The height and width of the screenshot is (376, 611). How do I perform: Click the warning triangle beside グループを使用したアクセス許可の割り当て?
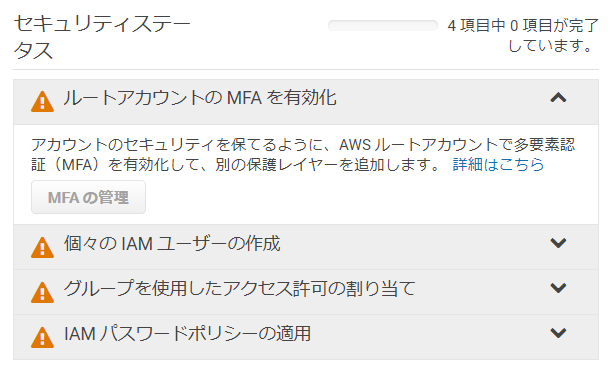click(42, 293)
